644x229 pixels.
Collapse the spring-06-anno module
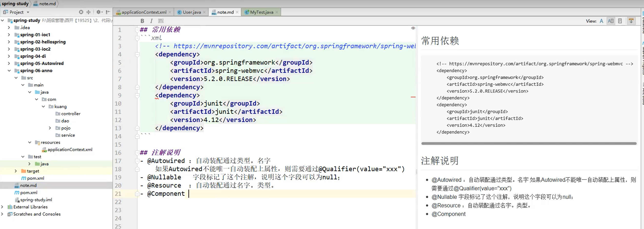(9, 70)
